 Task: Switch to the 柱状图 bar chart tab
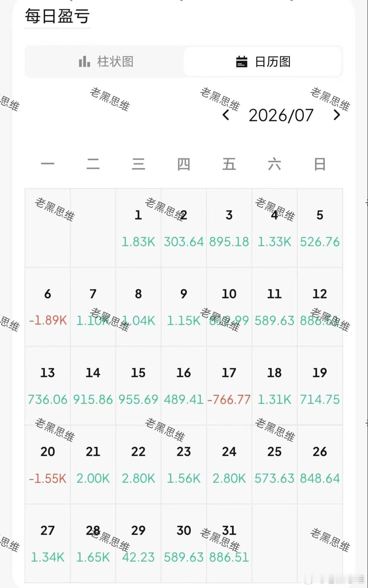pos(106,62)
